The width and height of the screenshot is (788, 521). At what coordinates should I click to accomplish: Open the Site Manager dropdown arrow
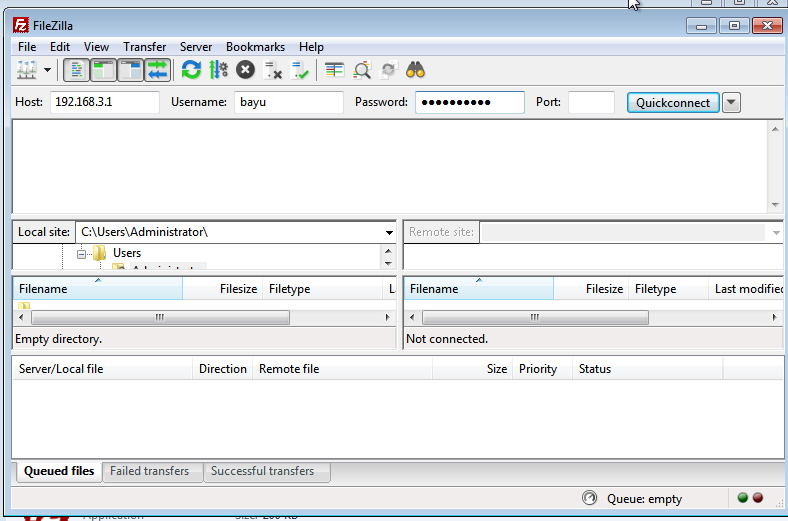click(x=47, y=70)
